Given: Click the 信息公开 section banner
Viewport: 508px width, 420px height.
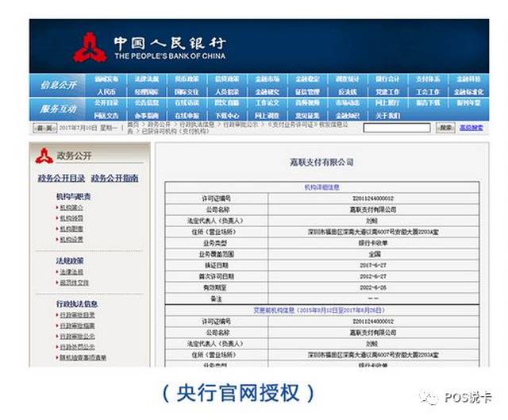Looking at the screenshot, I should [58, 85].
